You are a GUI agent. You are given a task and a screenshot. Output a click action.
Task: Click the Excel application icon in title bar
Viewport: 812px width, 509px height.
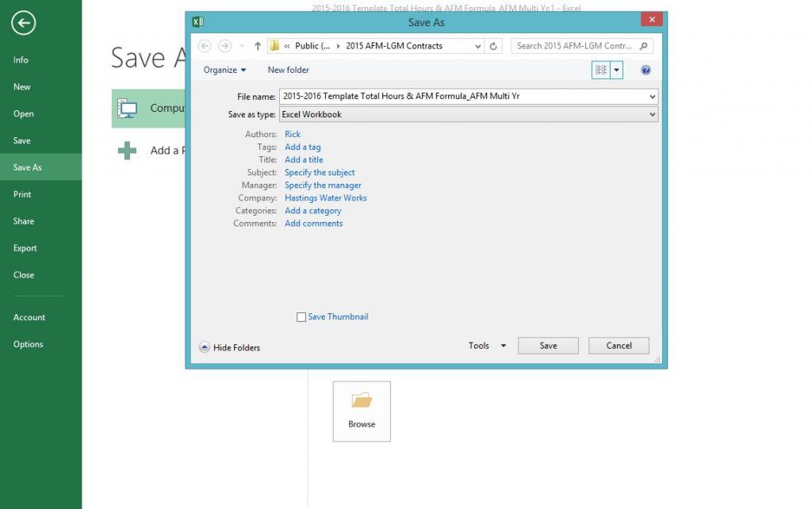[197, 21]
